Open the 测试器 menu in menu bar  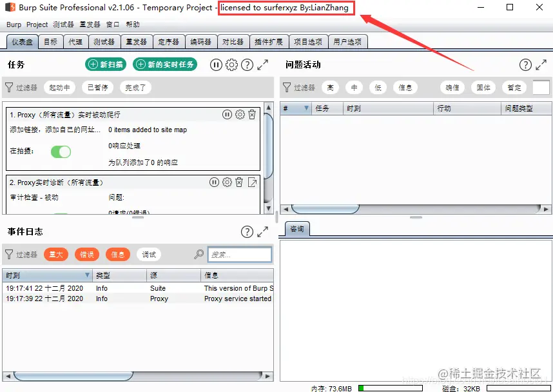(x=63, y=24)
